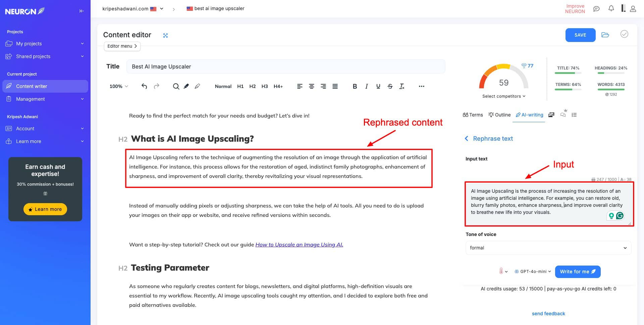Image resolution: width=644 pixels, height=325 pixels.
Task: Open the folder icon next to Save
Action: coord(605,35)
